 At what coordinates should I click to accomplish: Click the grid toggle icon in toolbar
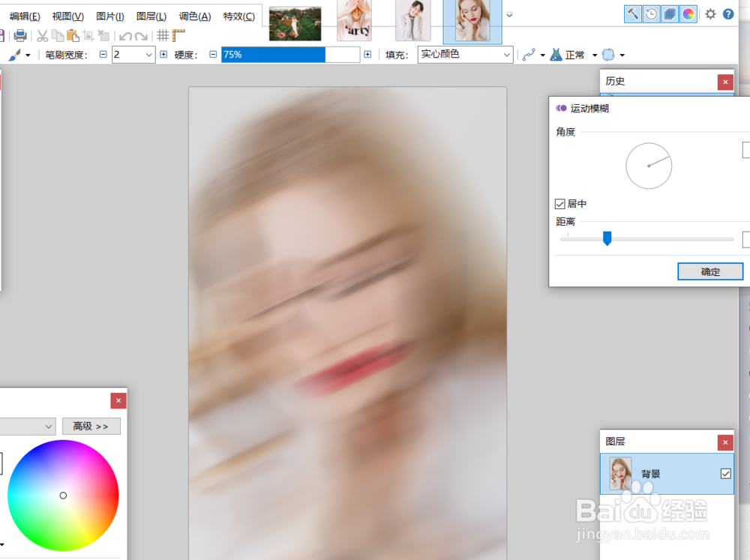(x=163, y=34)
